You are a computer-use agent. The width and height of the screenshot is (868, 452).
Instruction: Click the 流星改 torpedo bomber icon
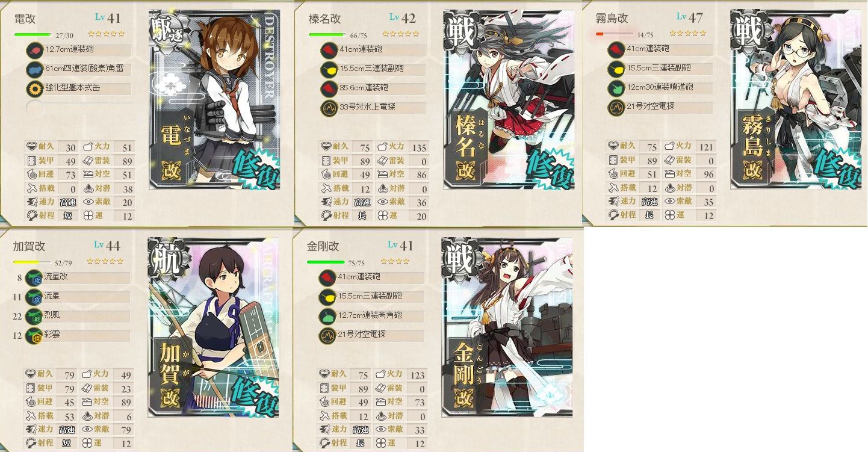[33, 277]
